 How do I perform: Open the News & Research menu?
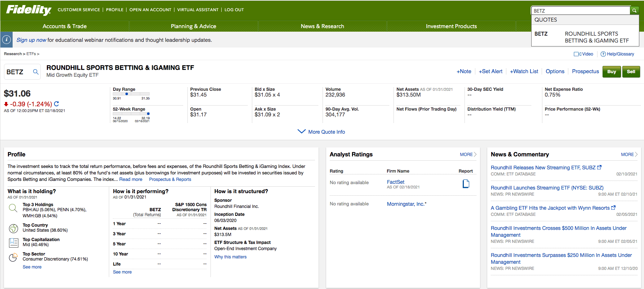click(x=323, y=26)
